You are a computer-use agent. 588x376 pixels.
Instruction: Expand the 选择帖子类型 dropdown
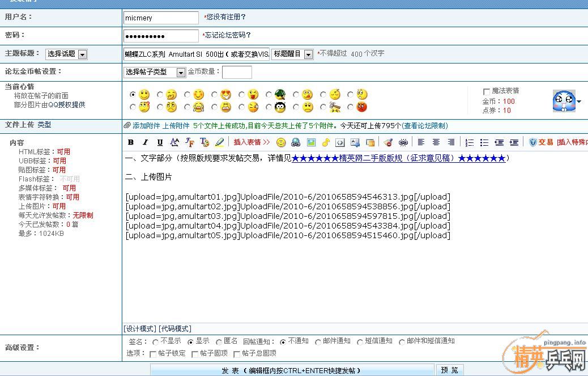tap(155, 73)
